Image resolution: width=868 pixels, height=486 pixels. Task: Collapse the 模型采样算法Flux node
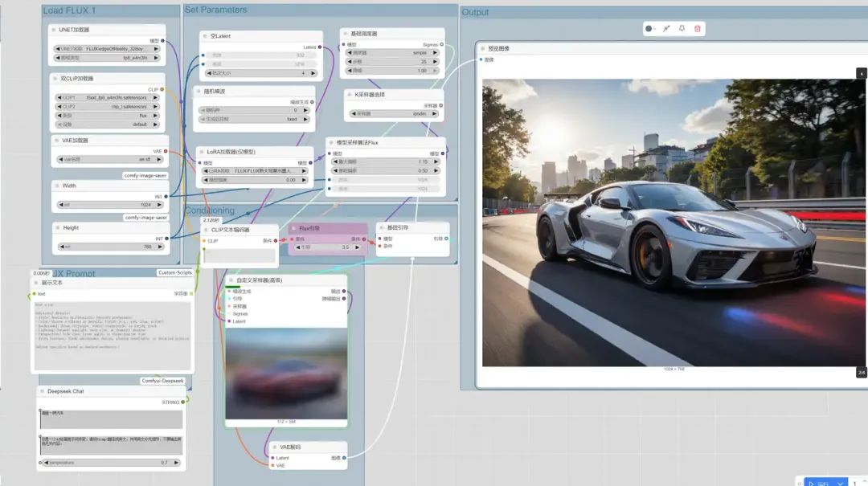click(332, 143)
